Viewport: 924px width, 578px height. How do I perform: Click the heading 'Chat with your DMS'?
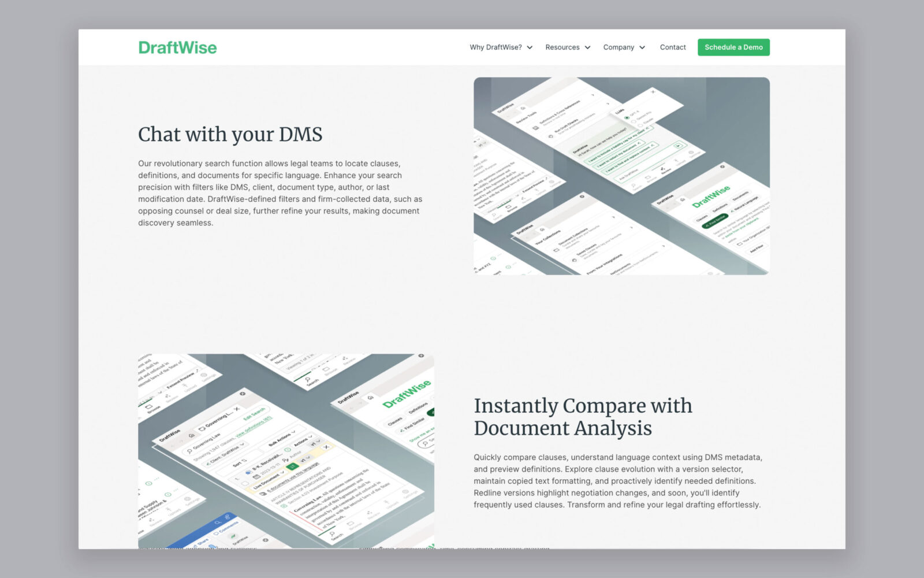point(230,134)
